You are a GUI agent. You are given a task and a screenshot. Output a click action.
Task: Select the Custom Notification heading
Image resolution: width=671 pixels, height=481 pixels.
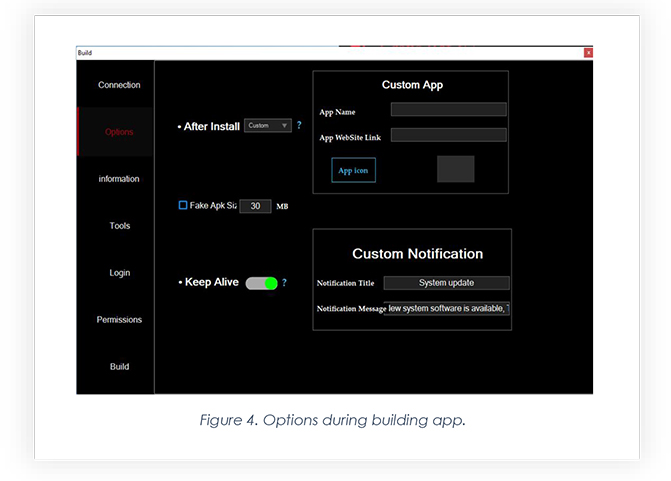[x=418, y=254]
